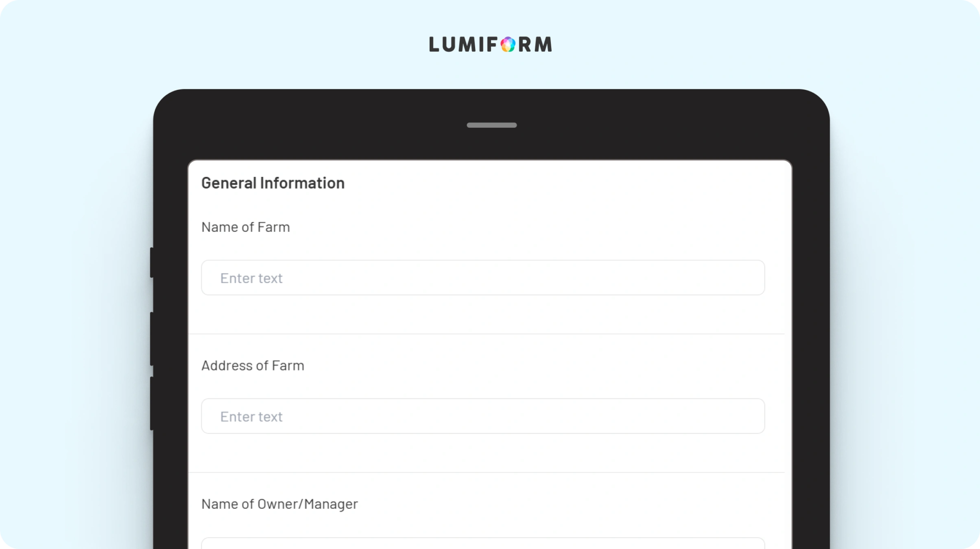Screen dimensions: 980x549
Task: Click the tablet speaker bar at top
Action: coord(491,125)
